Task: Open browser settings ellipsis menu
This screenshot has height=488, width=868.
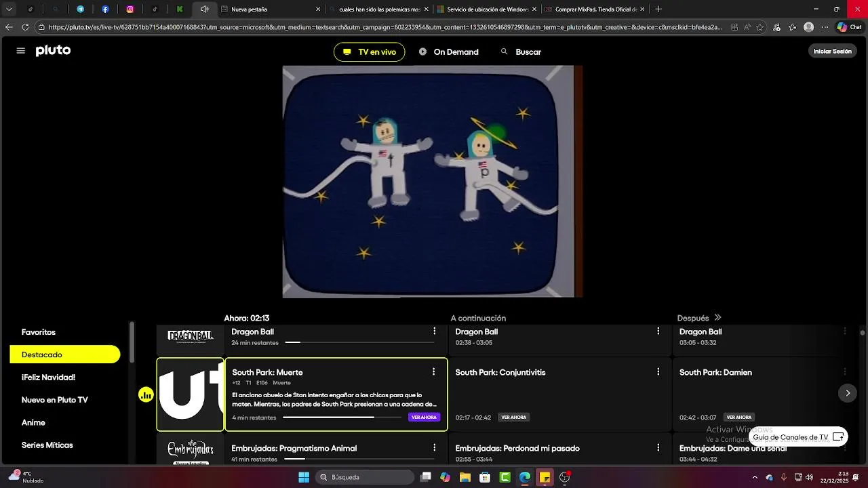Action: coord(825,27)
